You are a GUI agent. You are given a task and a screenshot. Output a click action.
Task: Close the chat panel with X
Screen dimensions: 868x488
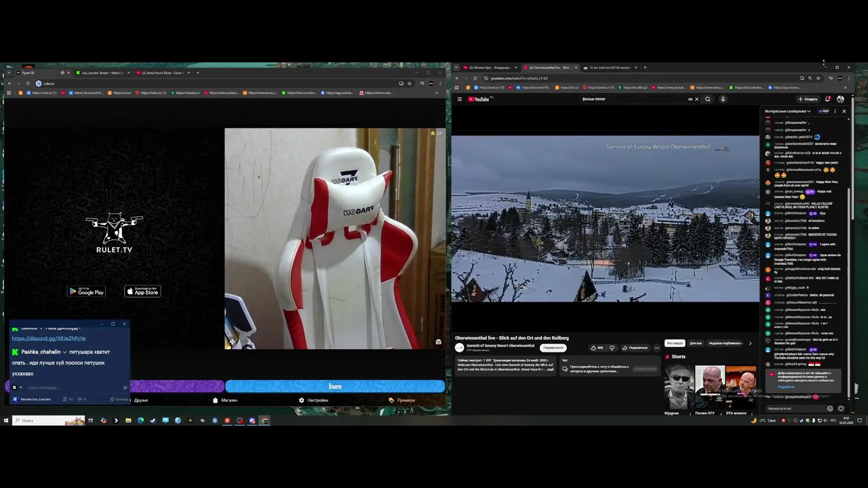click(x=844, y=111)
